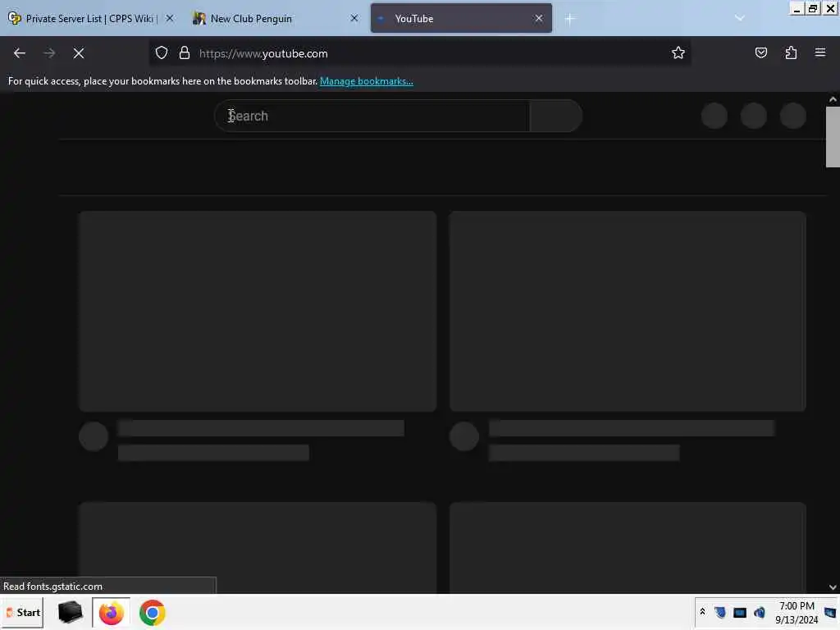View site security via the padlock icon

[x=185, y=53]
